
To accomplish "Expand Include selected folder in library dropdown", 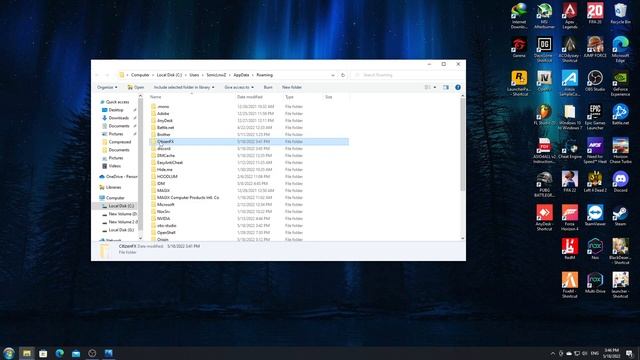I will click(x=184, y=87).
